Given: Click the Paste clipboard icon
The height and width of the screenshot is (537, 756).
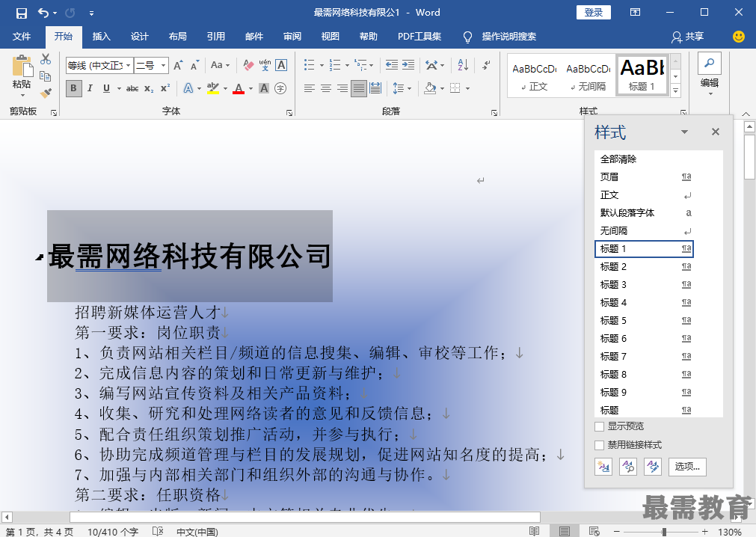Looking at the screenshot, I should pos(22,66).
